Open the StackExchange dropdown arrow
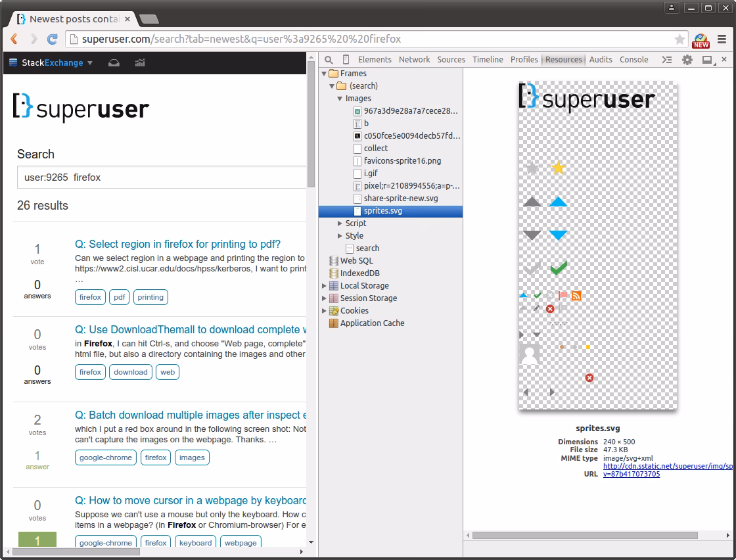Viewport: 736px width, 560px height. coord(90,63)
